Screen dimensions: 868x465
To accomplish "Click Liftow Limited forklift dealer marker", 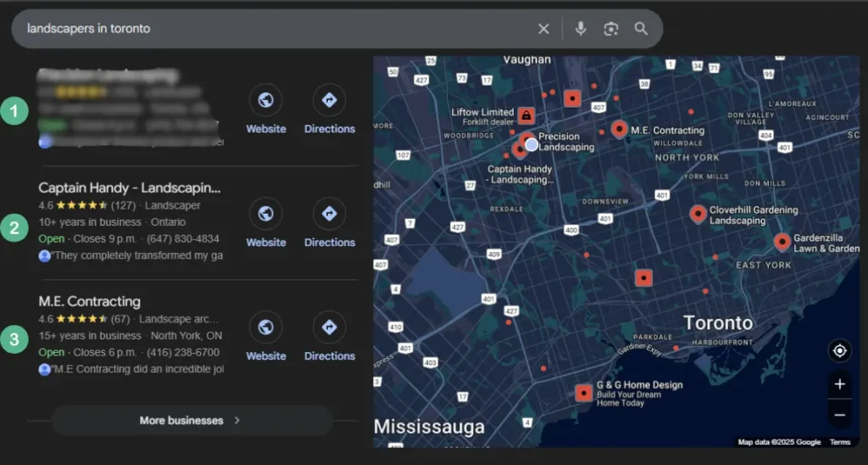I will tap(526, 115).
